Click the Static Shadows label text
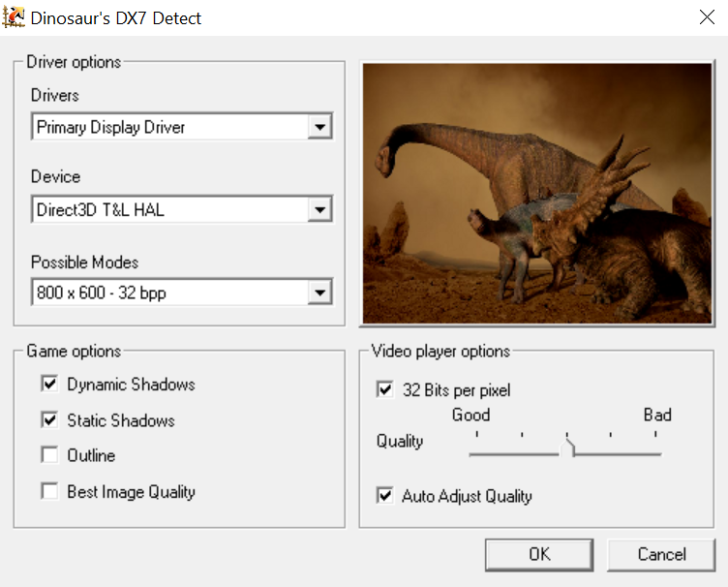 [121, 420]
